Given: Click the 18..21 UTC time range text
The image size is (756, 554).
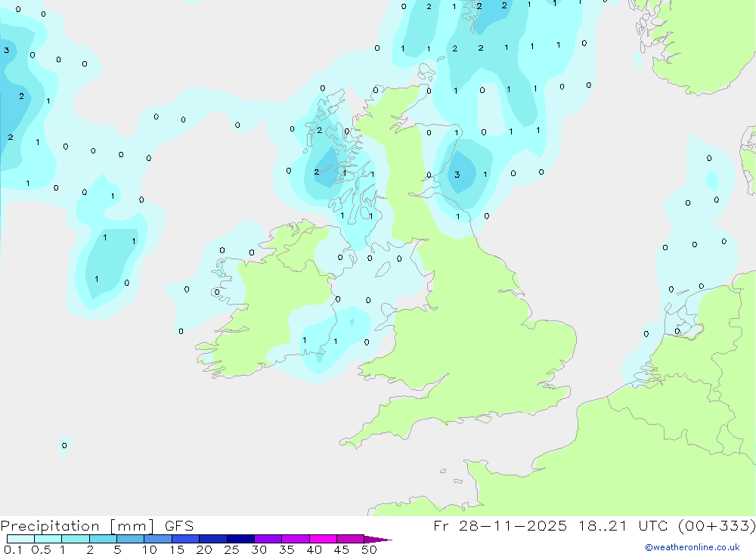Looking at the screenshot, I should 623,526.
